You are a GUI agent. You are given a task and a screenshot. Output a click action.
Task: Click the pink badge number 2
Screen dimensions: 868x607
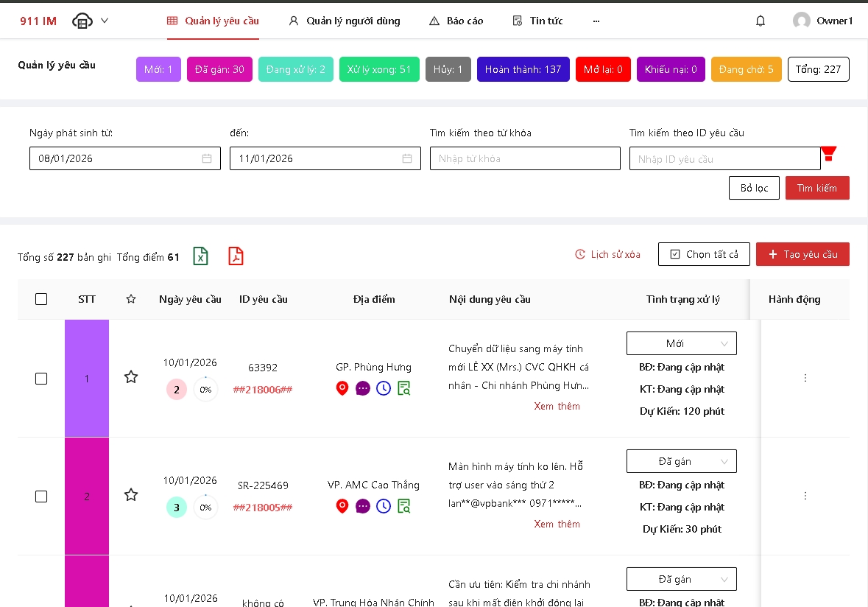click(x=177, y=390)
